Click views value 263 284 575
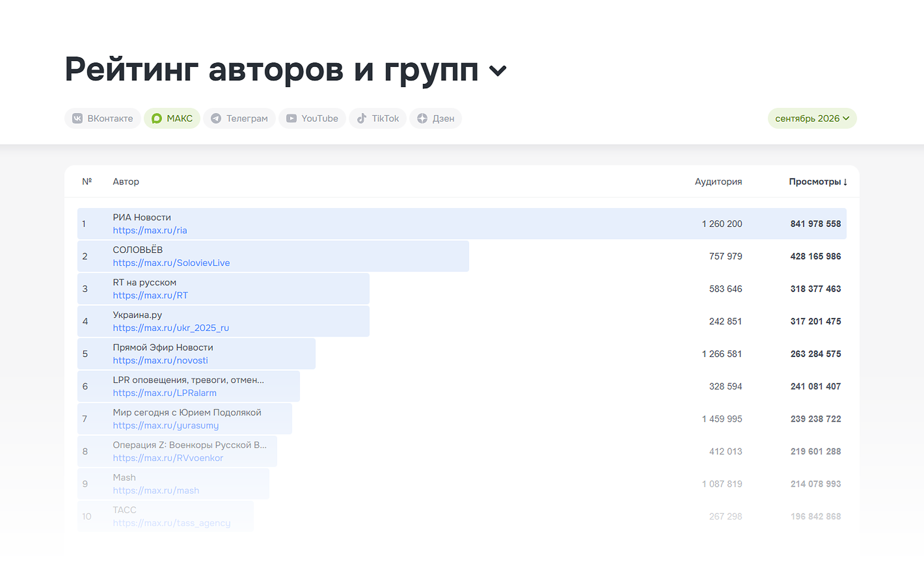The width and height of the screenshot is (924, 567). (816, 354)
